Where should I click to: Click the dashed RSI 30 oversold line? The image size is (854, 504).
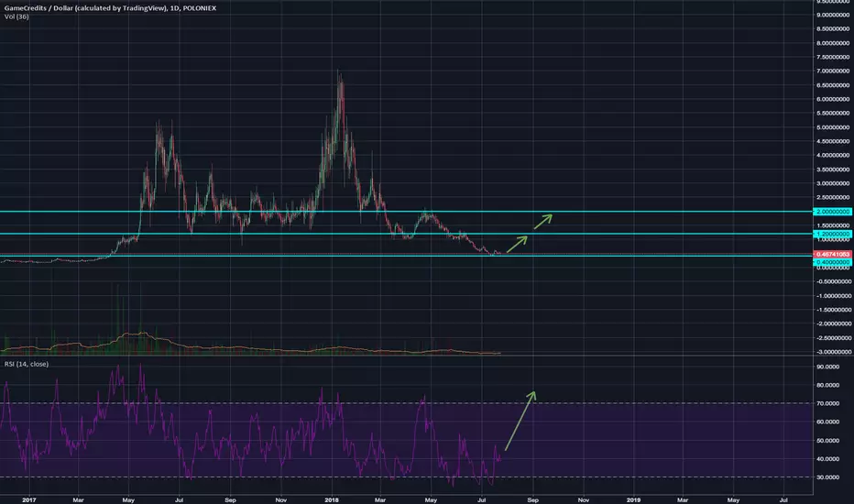(406, 477)
